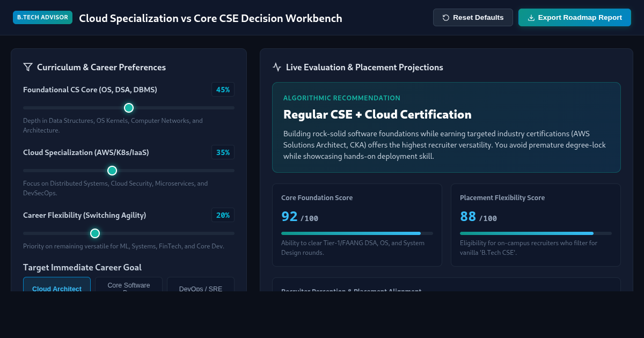Click the 92 Core Foundation score
This screenshot has width=644, height=338.
click(x=289, y=217)
